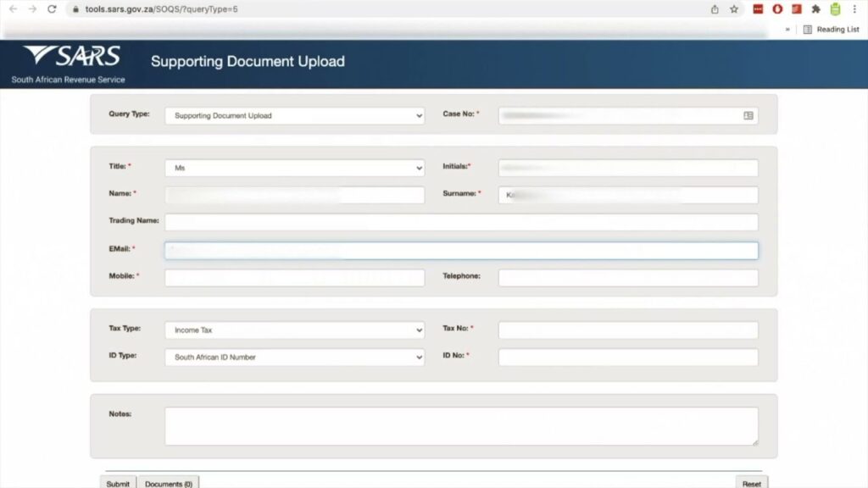Open Chrome three-dot menu
Screen dimensions: 868x488
[854, 8]
